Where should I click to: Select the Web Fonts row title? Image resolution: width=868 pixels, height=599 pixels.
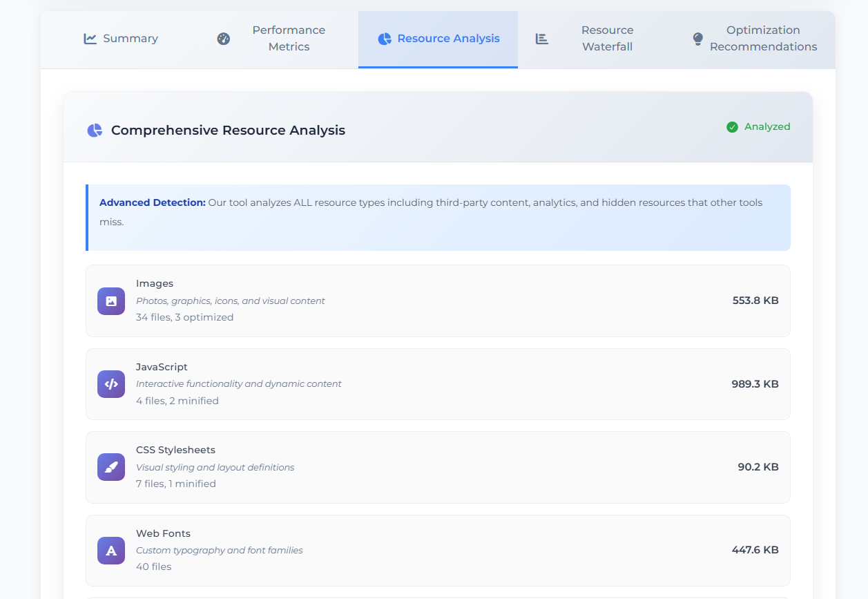pyautogui.click(x=163, y=533)
